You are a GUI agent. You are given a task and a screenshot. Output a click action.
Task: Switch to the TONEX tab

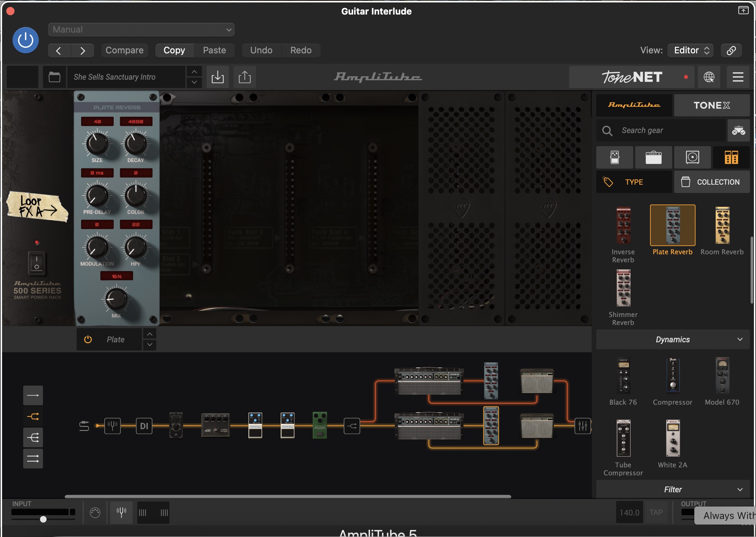coord(712,105)
